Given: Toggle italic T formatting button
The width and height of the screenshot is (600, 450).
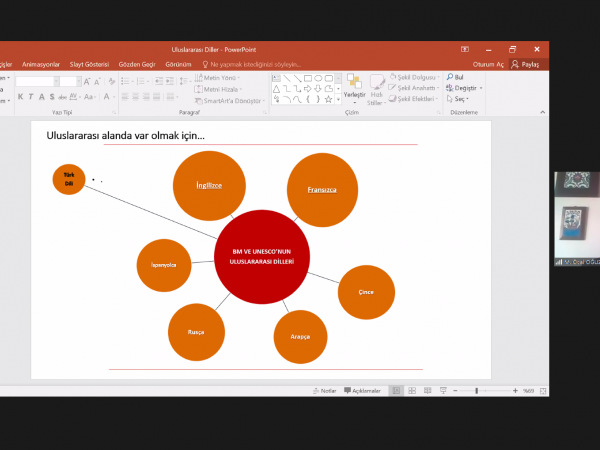Looking at the screenshot, I should (31, 97).
